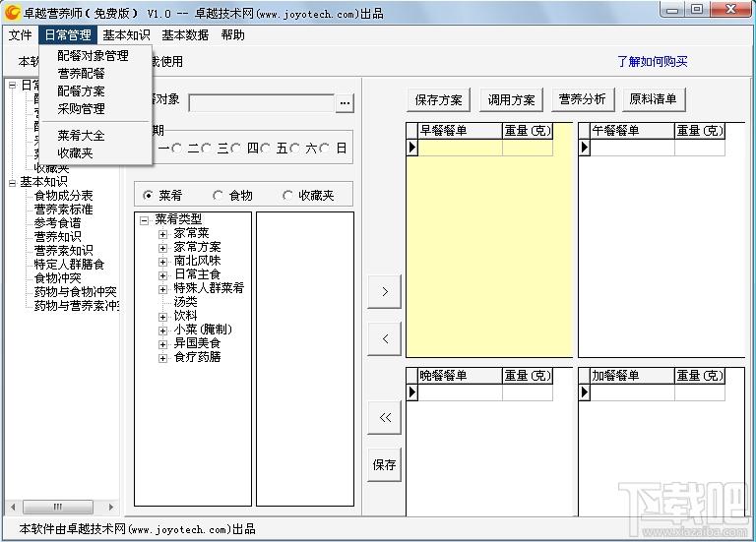Click the 了解如何购买 link
Image resolution: width=756 pixels, height=542 pixels.
point(653,61)
